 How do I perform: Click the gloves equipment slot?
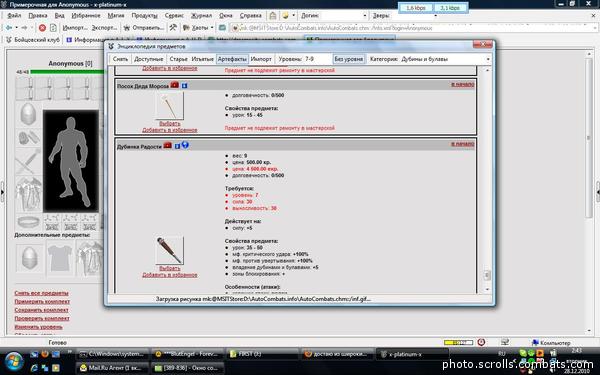[x=28, y=137]
